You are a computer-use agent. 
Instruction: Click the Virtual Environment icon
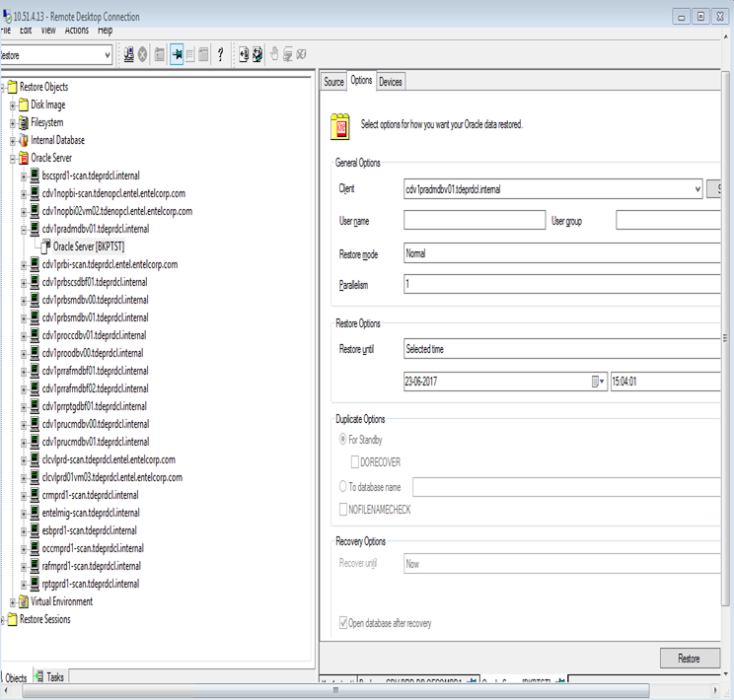(24, 601)
